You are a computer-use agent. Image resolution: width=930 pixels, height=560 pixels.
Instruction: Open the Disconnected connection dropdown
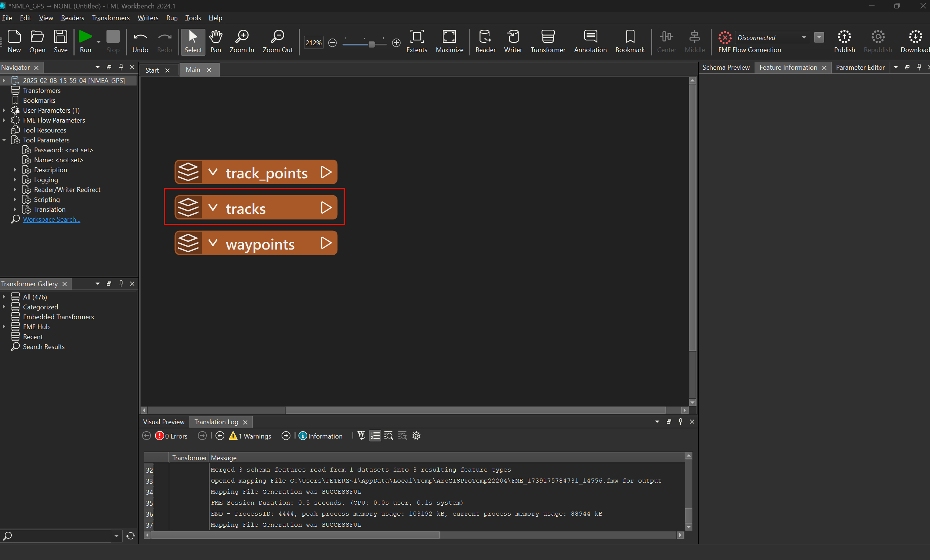pos(804,37)
